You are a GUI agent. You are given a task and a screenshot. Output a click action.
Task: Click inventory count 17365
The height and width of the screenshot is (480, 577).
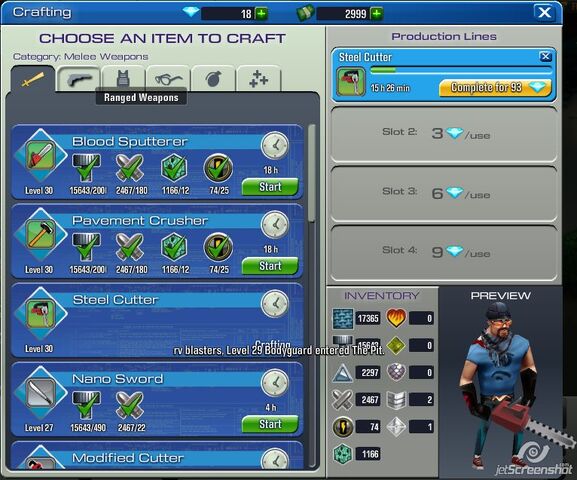(x=368, y=318)
